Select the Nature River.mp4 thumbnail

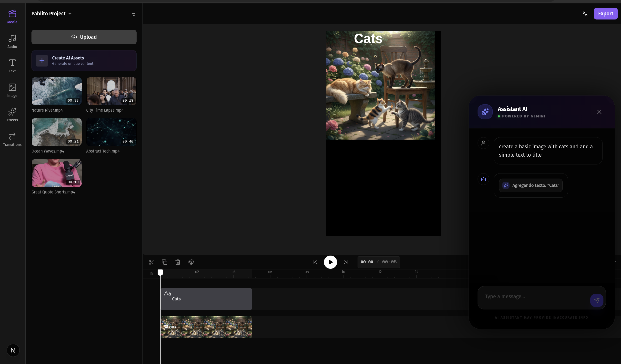click(x=56, y=91)
